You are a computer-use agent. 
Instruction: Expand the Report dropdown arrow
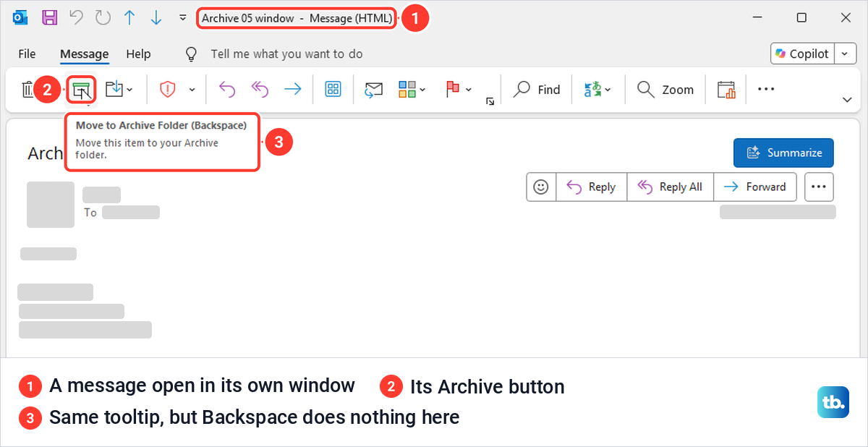coord(192,90)
